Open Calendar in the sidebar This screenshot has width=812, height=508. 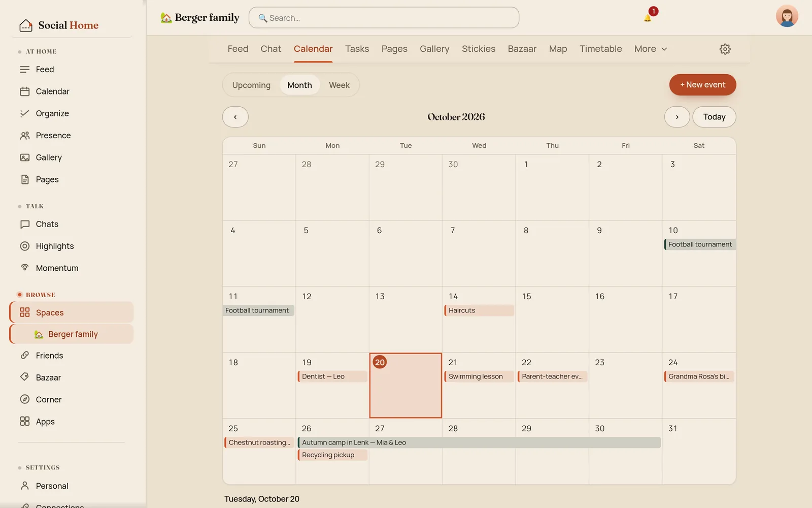(x=71, y=91)
